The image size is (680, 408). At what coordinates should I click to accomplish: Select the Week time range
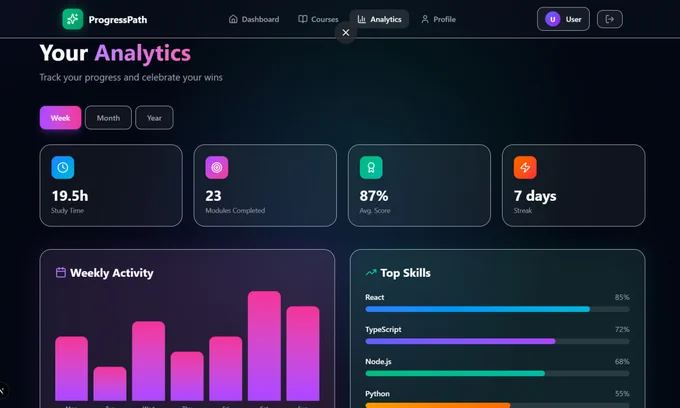pyautogui.click(x=60, y=118)
